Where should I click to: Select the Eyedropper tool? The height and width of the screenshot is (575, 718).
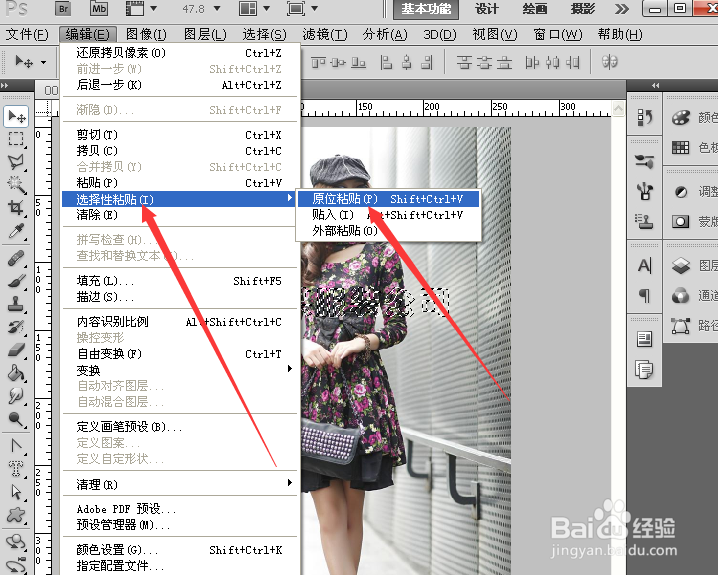tap(16, 231)
